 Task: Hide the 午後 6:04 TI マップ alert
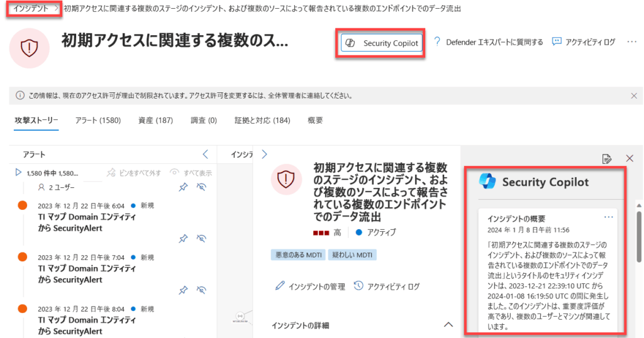[201, 238]
